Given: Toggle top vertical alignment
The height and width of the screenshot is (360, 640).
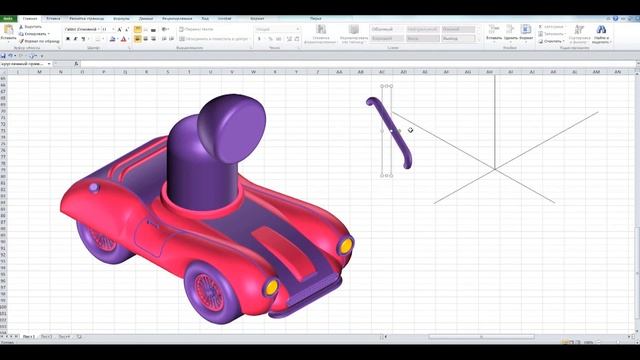Looking at the screenshot, I should click(x=138, y=29).
